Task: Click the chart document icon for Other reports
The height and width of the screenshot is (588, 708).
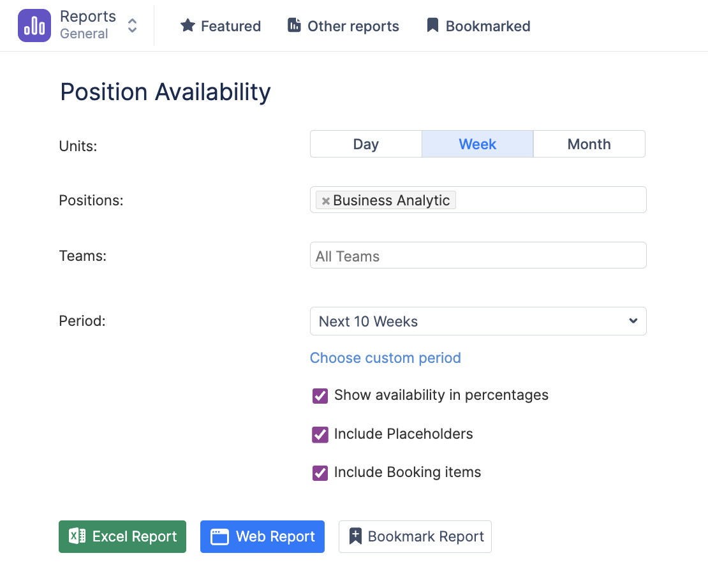Action: tap(294, 26)
